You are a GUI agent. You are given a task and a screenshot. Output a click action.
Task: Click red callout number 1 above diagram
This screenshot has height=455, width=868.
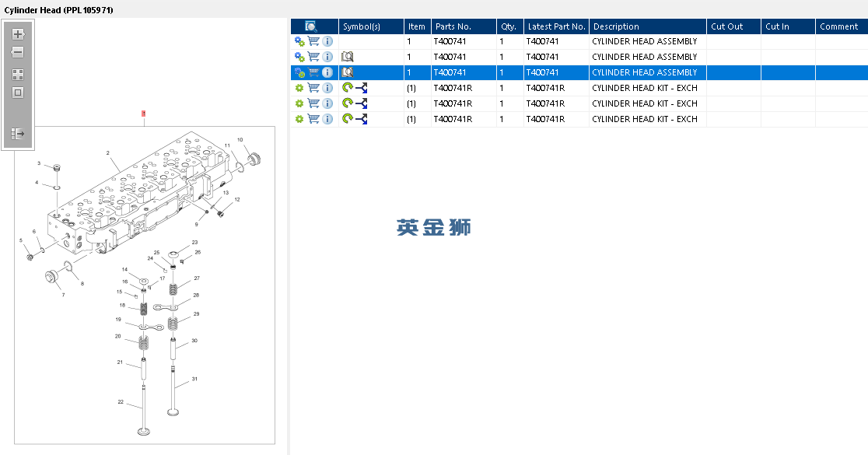[143, 114]
